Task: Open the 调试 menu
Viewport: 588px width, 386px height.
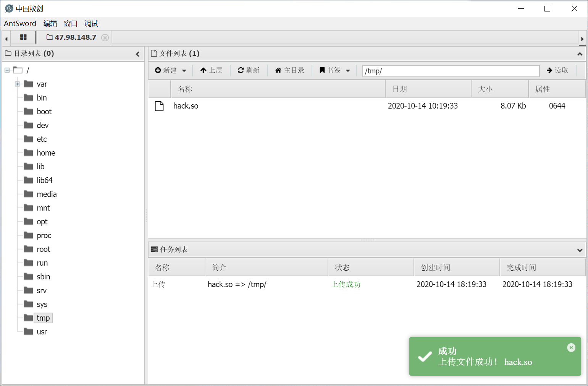Action: (x=92, y=23)
